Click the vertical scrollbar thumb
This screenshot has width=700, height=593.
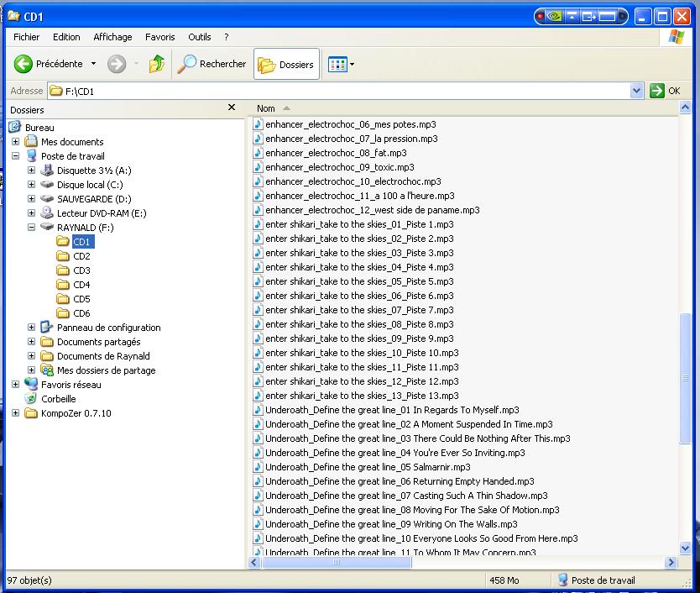point(685,379)
